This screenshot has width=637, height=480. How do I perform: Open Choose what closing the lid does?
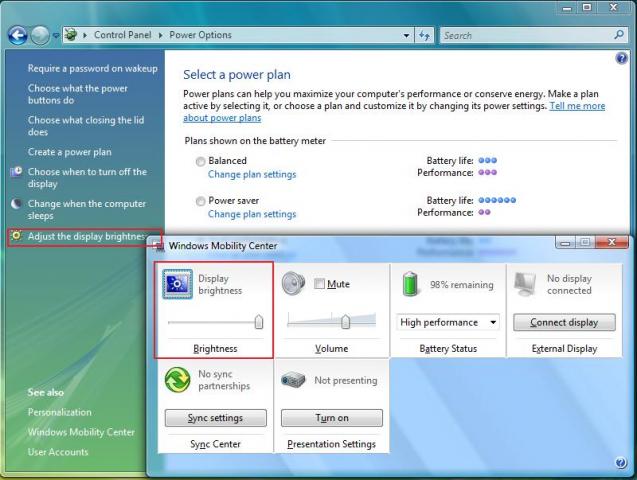86,126
